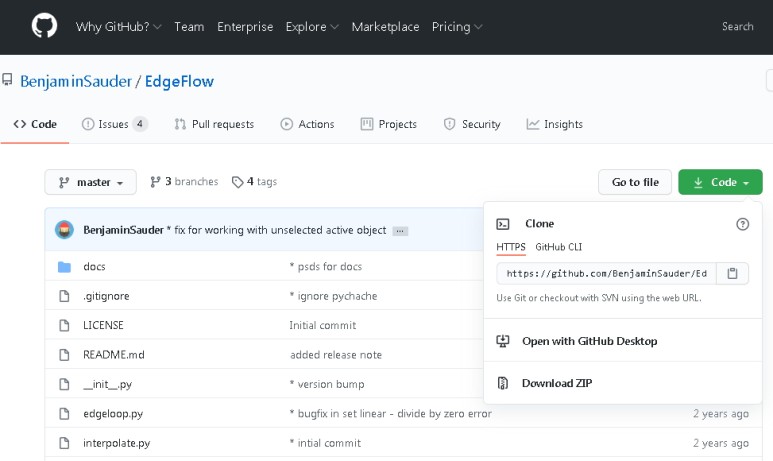
Task: Open the BenjaminSauder user profile link
Action: coord(76,81)
